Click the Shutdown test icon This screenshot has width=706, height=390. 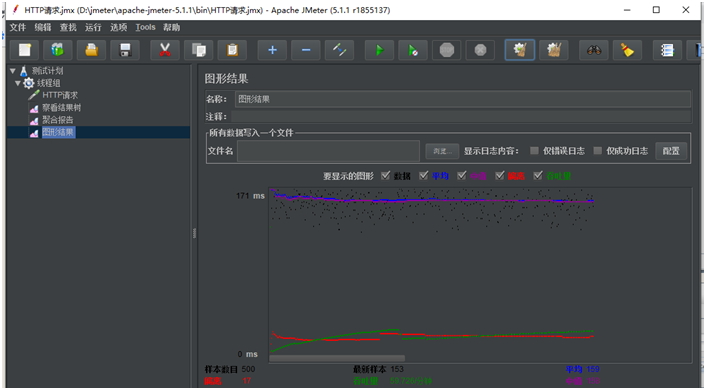coord(480,50)
